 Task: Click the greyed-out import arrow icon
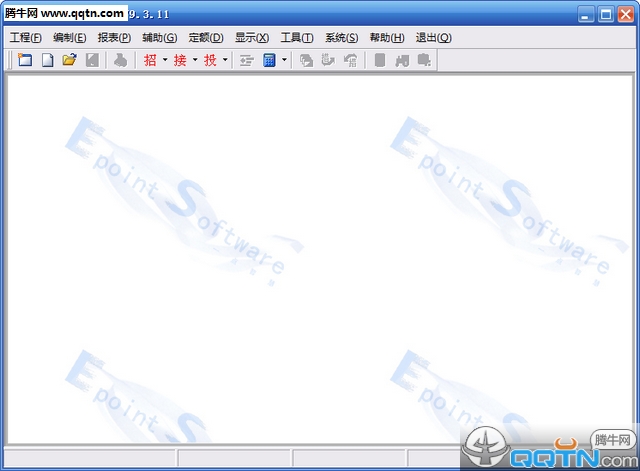click(328, 60)
